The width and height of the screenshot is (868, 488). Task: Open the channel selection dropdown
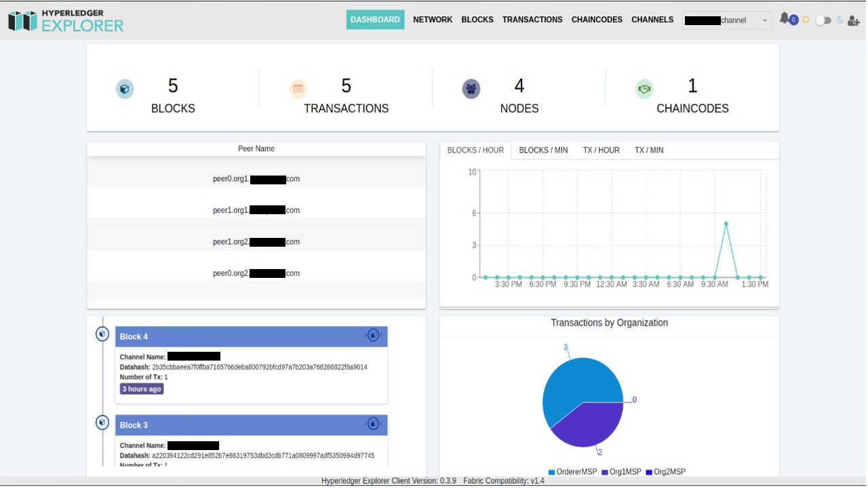click(x=726, y=20)
